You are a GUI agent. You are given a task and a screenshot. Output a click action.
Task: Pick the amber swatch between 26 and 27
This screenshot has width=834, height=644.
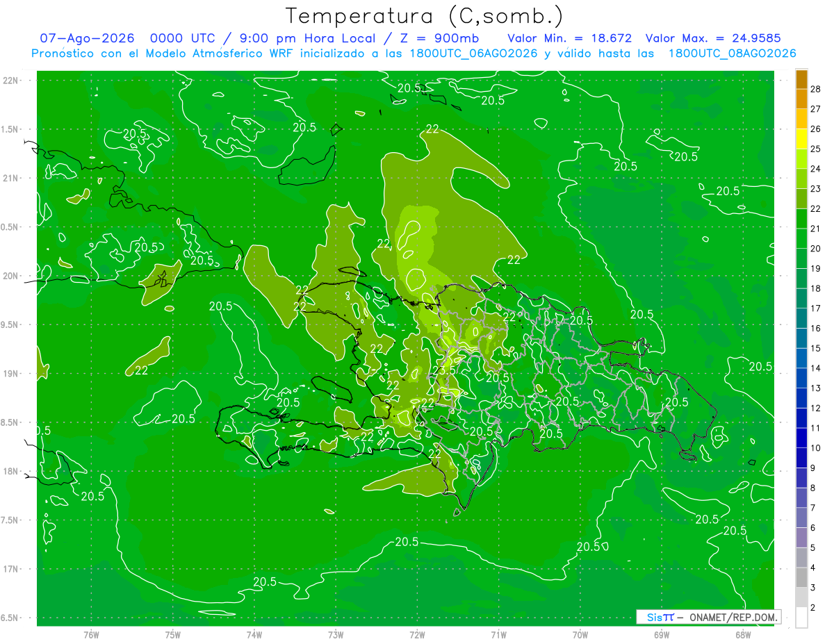801,119
